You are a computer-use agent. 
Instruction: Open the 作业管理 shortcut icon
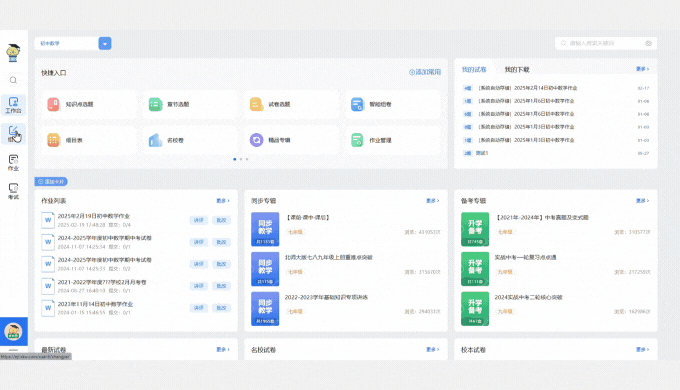(x=357, y=140)
